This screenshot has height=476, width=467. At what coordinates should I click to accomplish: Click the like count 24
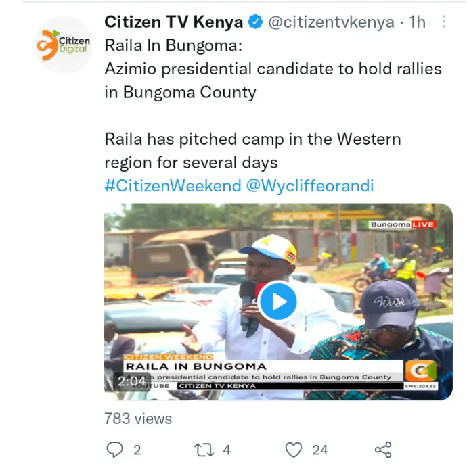320,450
